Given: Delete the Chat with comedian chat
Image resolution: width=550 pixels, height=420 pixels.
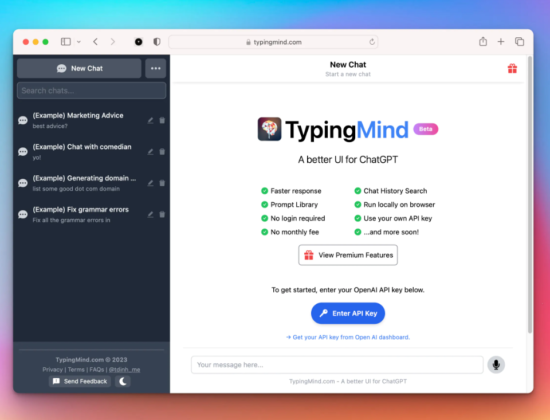Looking at the screenshot, I should [x=162, y=152].
